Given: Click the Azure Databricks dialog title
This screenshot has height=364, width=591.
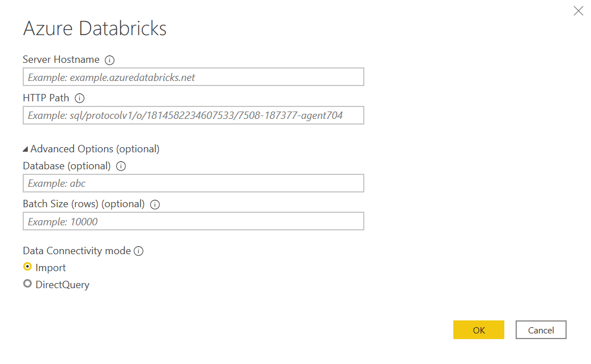Looking at the screenshot, I should pos(95,28).
